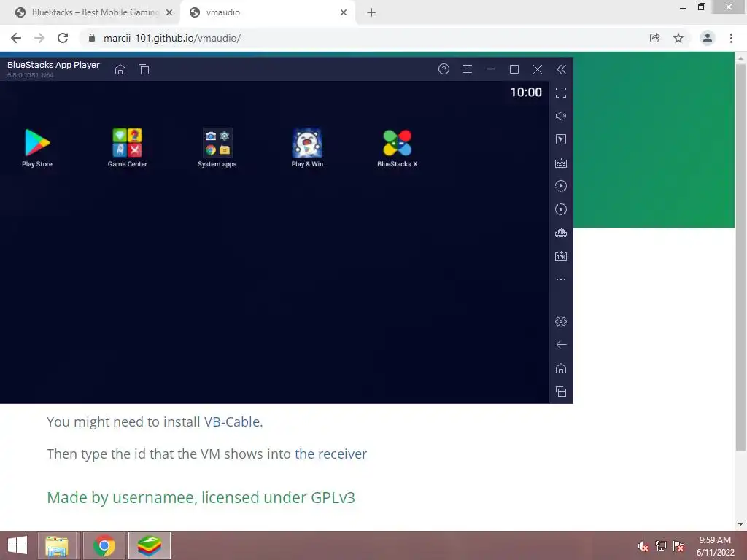The height and width of the screenshot is (560, 747).
Task: Open the System apps folder
Action: pyautogui.click(x=217, y=147)
